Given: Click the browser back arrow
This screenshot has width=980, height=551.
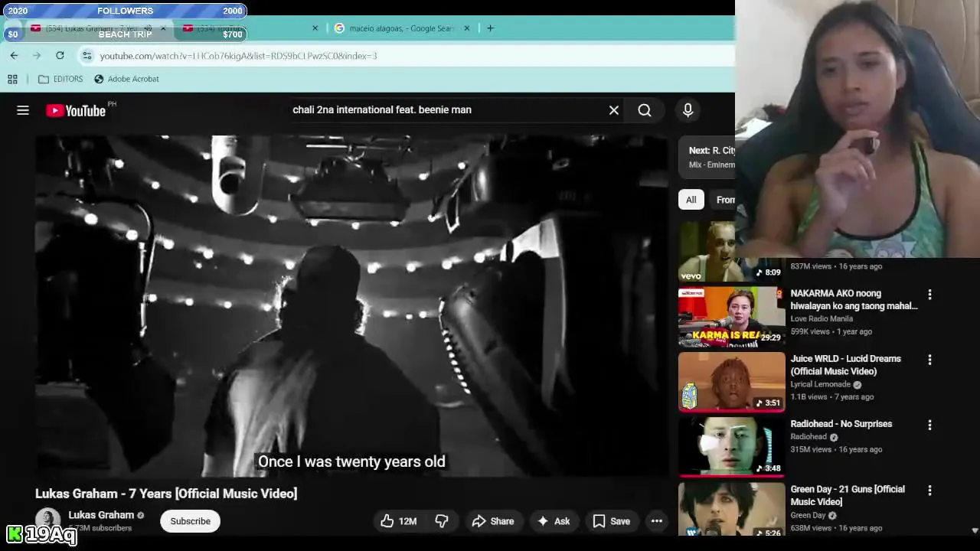Looking at the screenshot, I should [14, 55].
